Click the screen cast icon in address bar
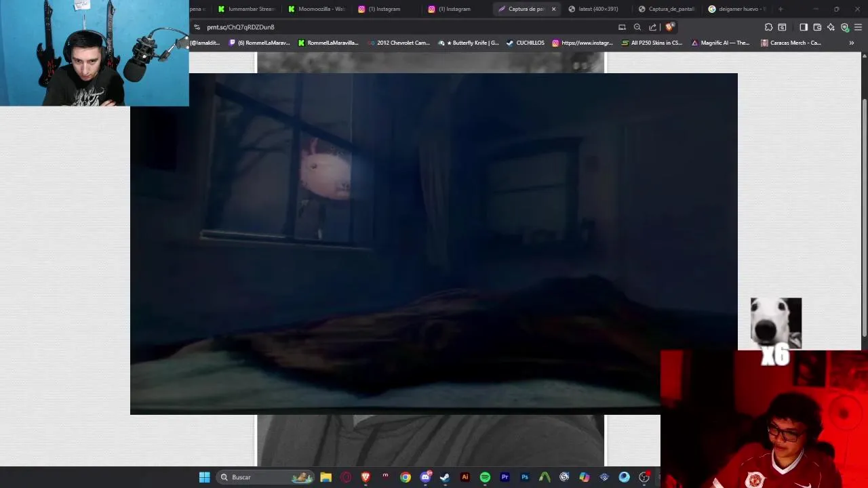The width and height of the screenshot is (868, 488). (622, 27)
